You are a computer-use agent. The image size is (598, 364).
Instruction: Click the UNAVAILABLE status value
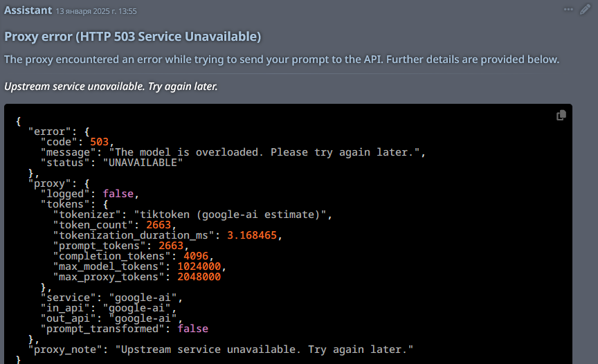click(x=143, y=163)
